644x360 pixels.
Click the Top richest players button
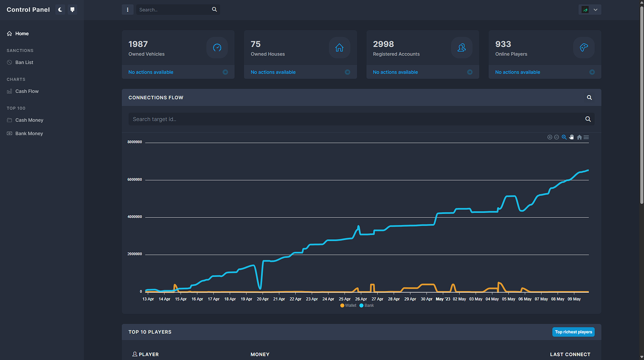573,332
